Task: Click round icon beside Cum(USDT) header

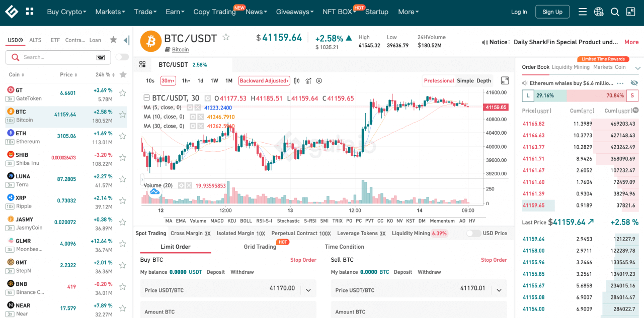Action: tap(635, 110)
